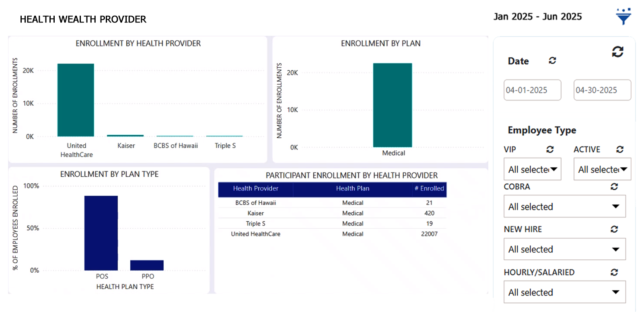The height and width of the screenshot is (312, 644).
Task: Expand the COBRA dropdown
Action: 564,207
